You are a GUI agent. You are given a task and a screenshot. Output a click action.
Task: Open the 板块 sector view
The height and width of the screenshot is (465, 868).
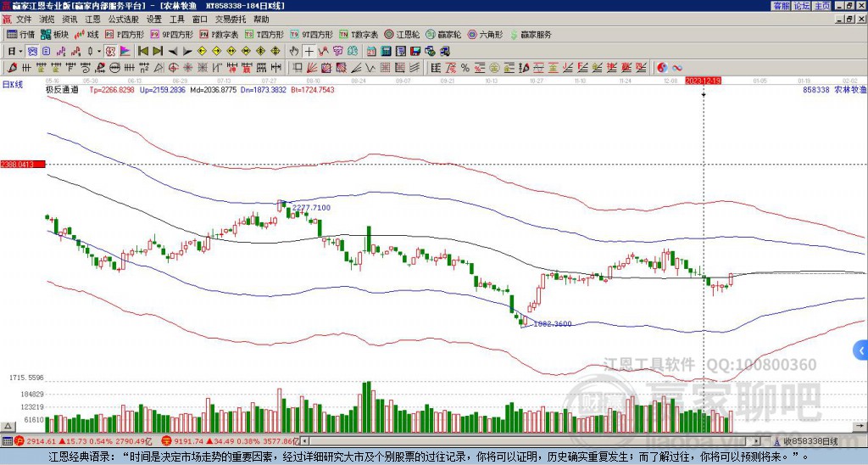point(53,34)
